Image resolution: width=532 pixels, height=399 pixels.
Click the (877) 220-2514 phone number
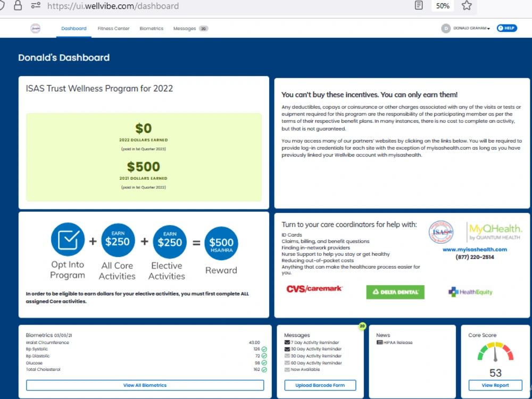[475, 257]
